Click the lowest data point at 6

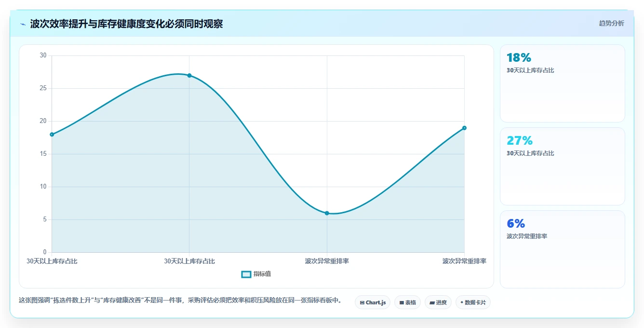point(327,213)
